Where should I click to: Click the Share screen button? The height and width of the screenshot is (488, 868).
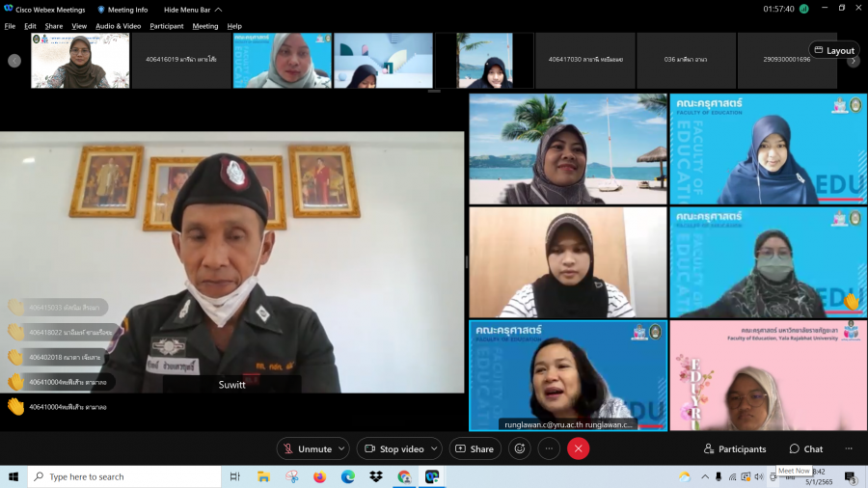click(474, 448)
